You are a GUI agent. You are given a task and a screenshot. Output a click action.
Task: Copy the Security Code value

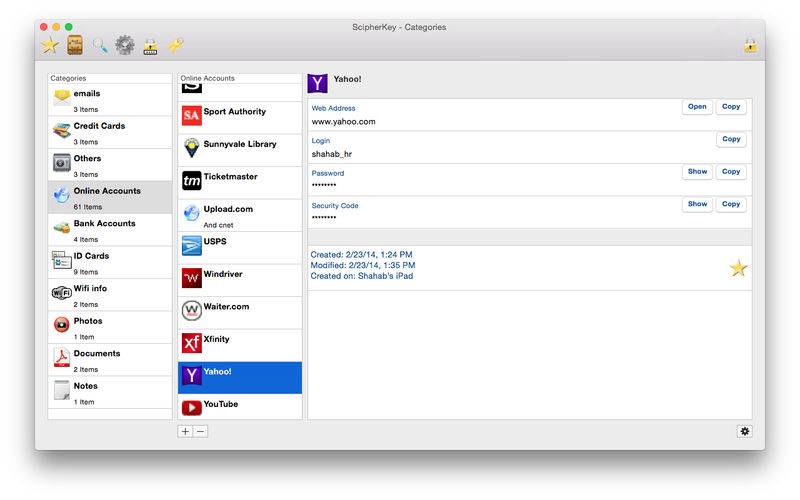(x=731, y=204)
